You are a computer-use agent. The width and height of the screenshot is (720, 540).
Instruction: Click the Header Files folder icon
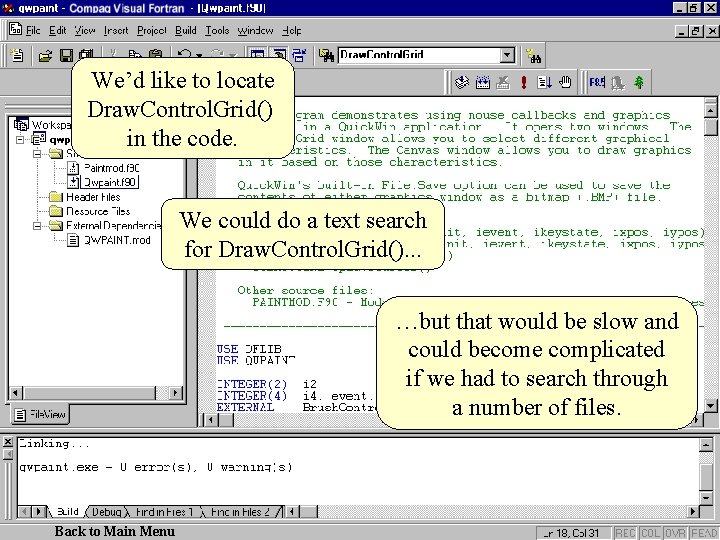(56, 197)
